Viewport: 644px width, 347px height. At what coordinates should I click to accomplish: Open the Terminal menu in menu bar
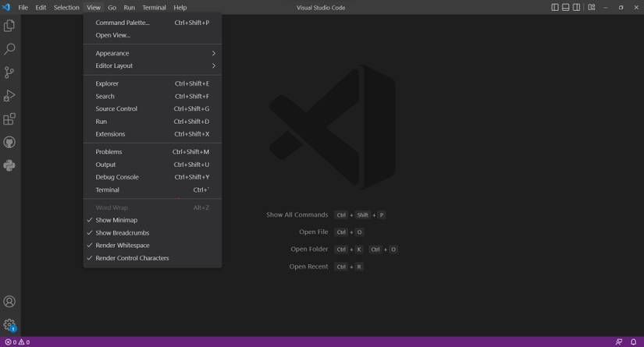click(154, 7)
